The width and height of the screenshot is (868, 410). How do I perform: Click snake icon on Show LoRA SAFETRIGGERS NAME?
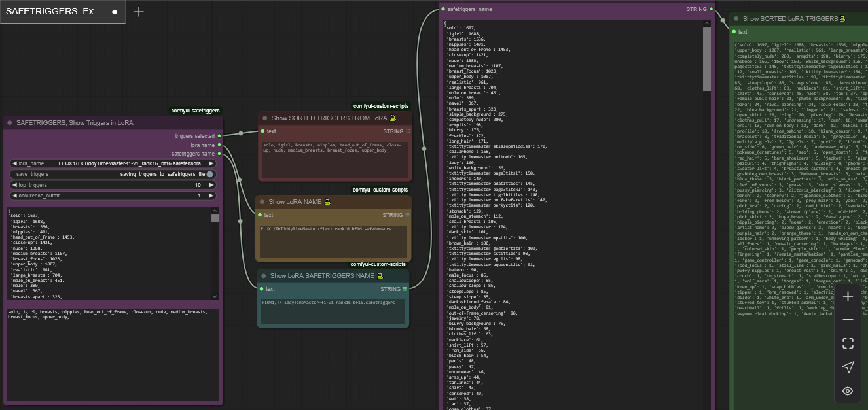point(380,276)
